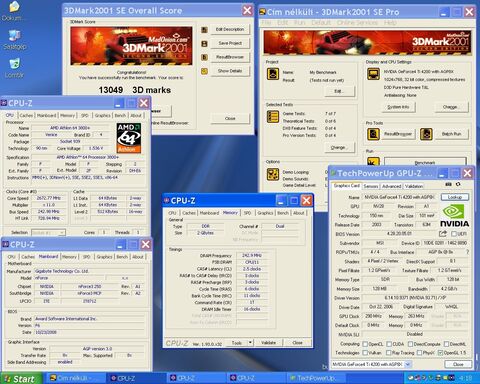The height and width of the screenshot is (384, 480).
Task: Click the Bus Interface question mark in GPU-Z
Action: click(x=467, y=252)
